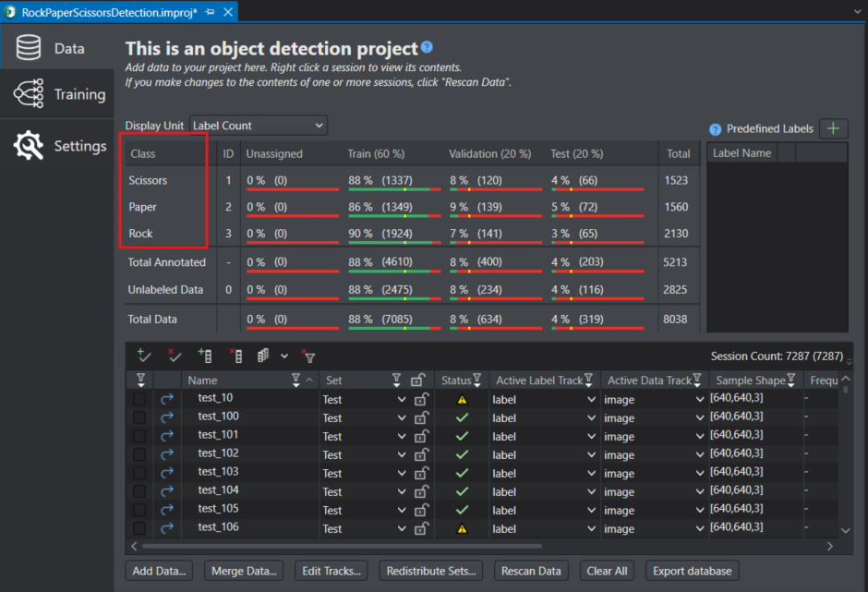868x592 pixels.
Task: Open the Training section in sidebar
Action: 61,94
